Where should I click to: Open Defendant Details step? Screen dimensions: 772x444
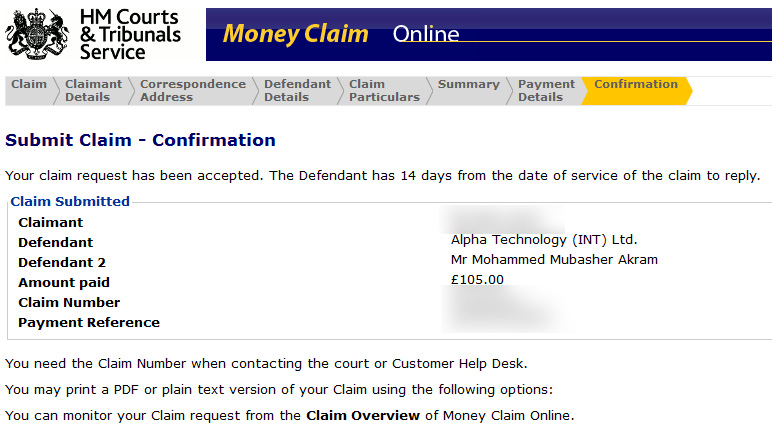tap(297, 91)
